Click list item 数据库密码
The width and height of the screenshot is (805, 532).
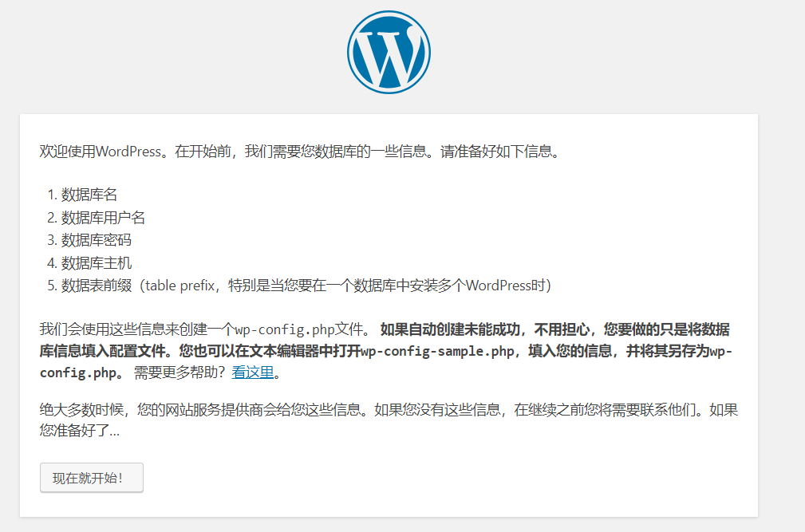point(97,240)
